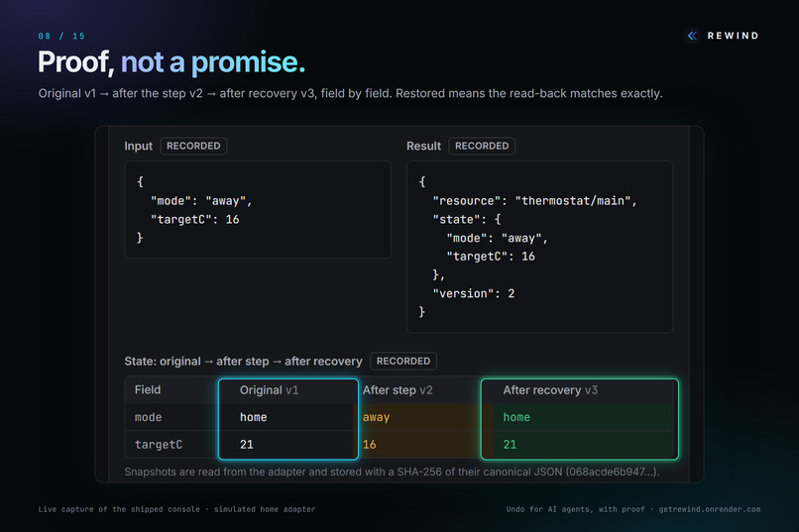Click the SHA-256 snapshot note text
Image resolution: width=799 pixels, height=532 pixels.
click(x=392, y=472)
